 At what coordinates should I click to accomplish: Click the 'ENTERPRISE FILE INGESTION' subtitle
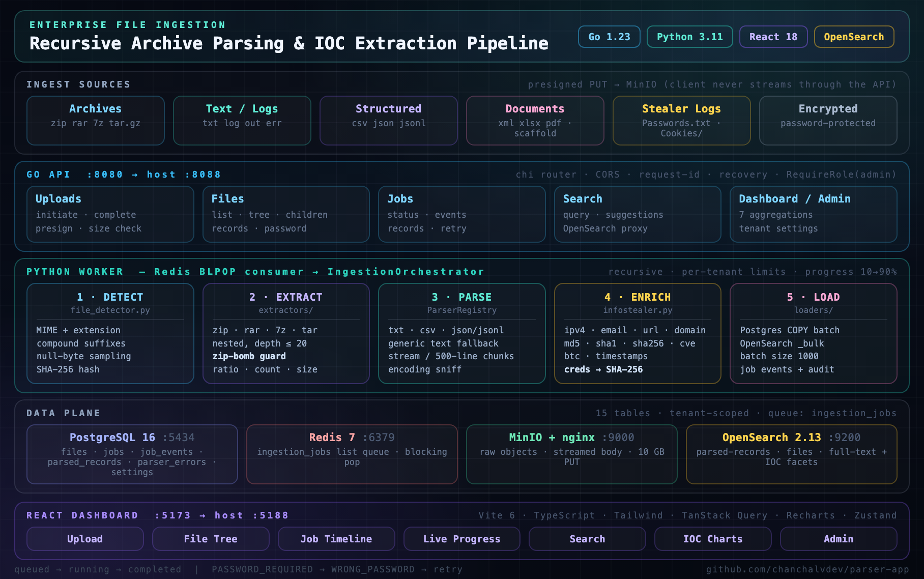point(128,25)
